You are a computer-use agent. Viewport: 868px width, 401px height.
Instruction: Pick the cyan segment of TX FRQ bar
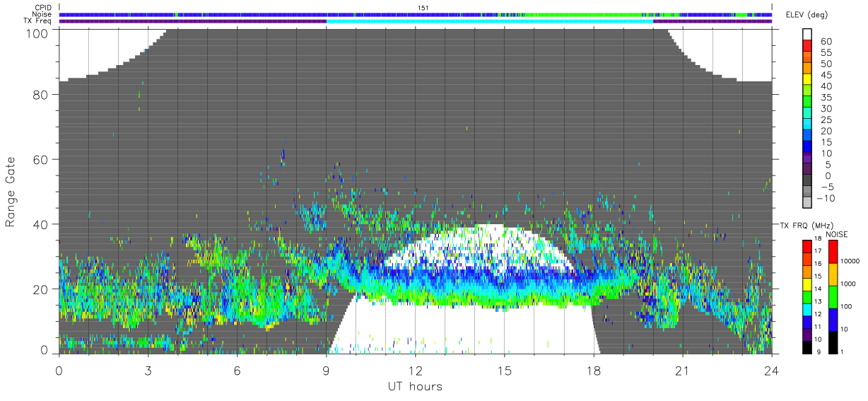[807, 309]
